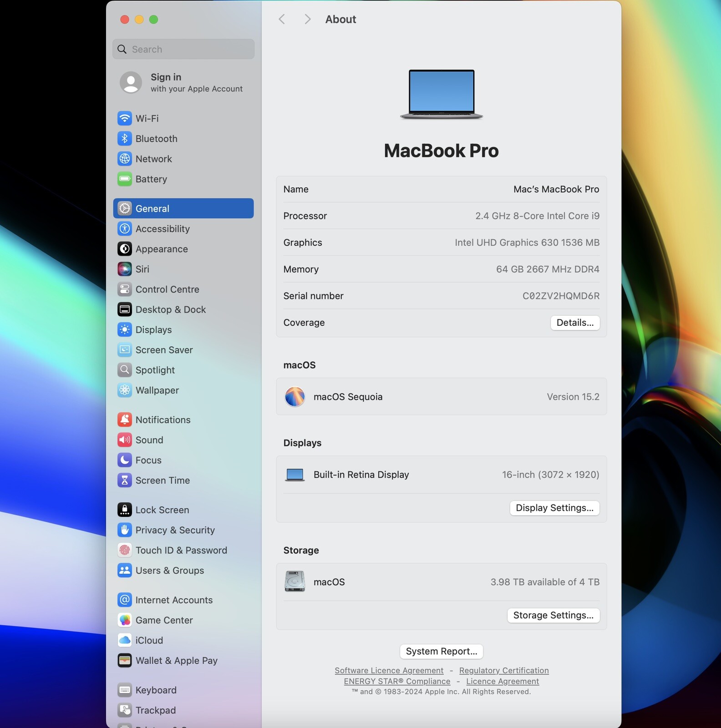This screenshot has height=728, width=721.
Task: Open the Lock Screen icon
Action: click(124, 510)
